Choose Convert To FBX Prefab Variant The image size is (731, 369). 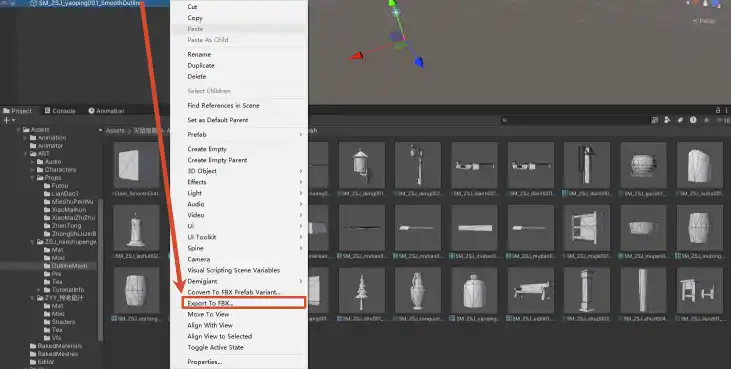coord(239,292)
